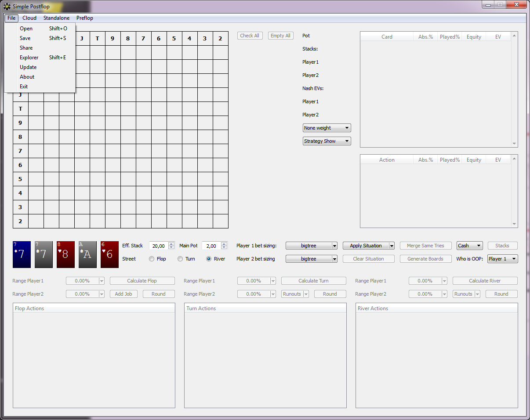The height and width of the screenshot is (420, 530).
Task: Open the Standalone menu
Action: (56, 18)
